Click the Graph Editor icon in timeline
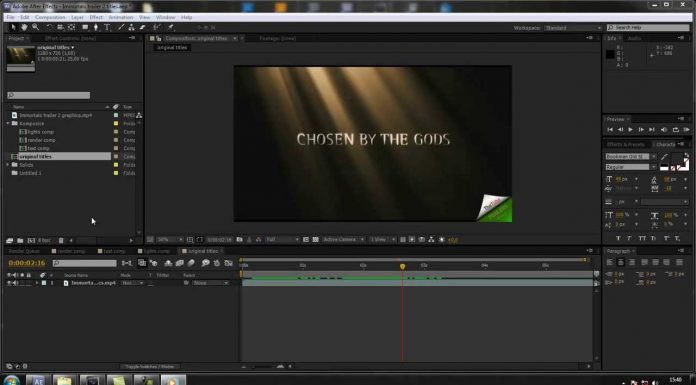Image resolution: width=696 pixels, height=385 pixels. click(229, 263)
